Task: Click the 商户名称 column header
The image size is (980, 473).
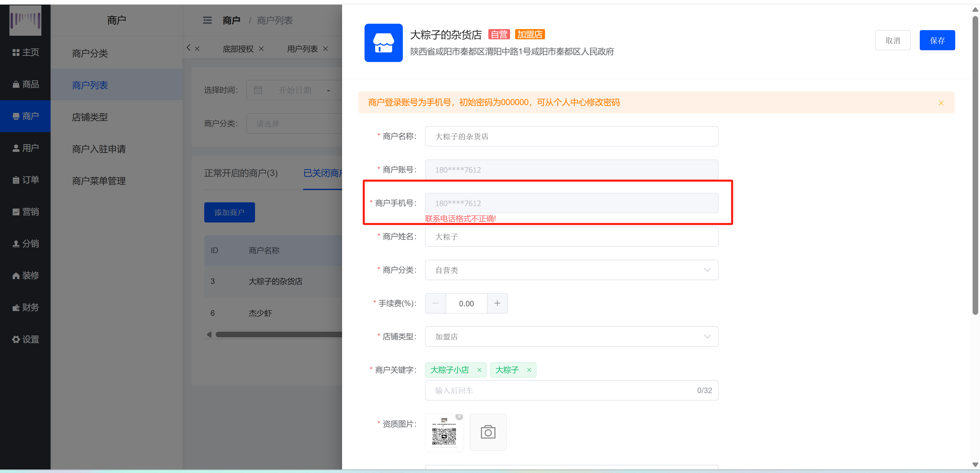Action: (264, 251)
